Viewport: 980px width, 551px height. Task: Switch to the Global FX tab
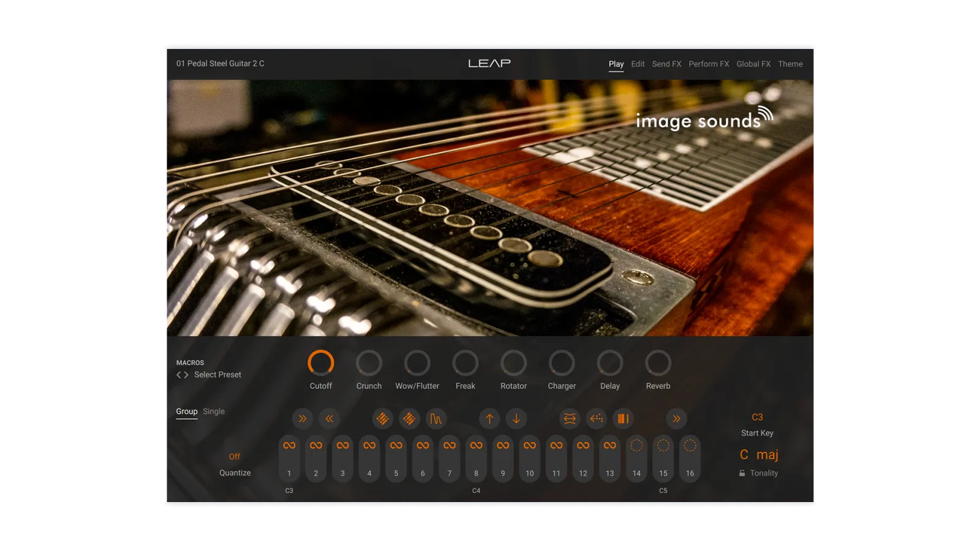pyautogui.click(x=753, y=64)
